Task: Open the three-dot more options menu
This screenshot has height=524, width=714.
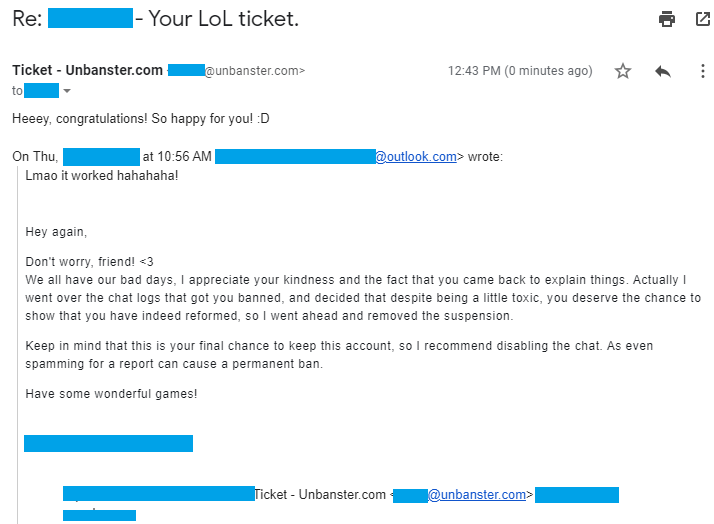Action: coord(703,71)
